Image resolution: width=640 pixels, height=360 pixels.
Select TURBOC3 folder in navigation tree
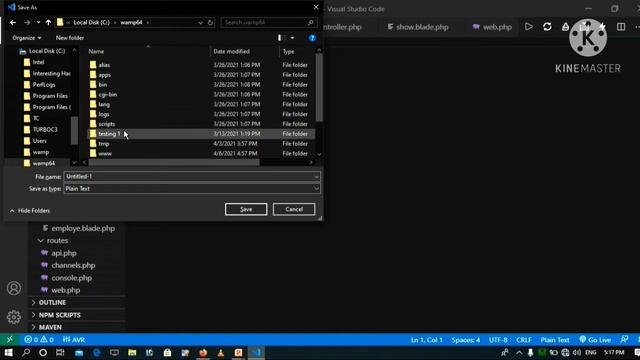click(45, 129)
